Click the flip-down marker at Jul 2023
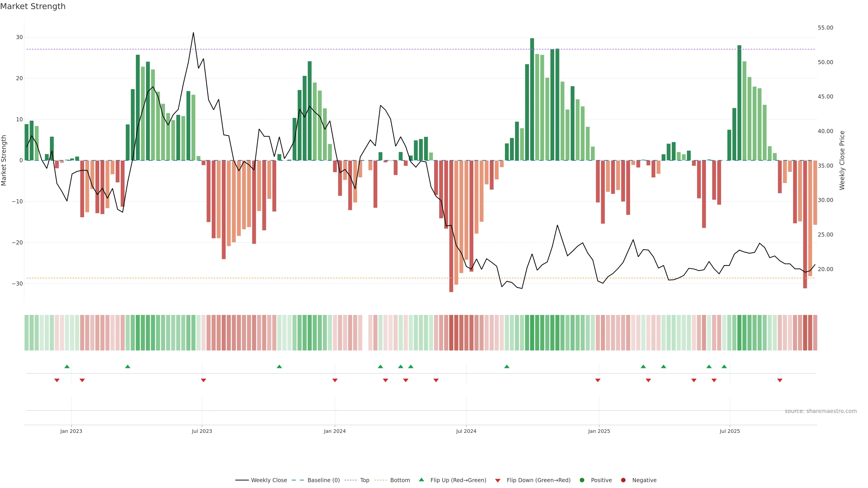Image resolution: width=868 pixels, height=488 pixels. [x=203, y=380]
